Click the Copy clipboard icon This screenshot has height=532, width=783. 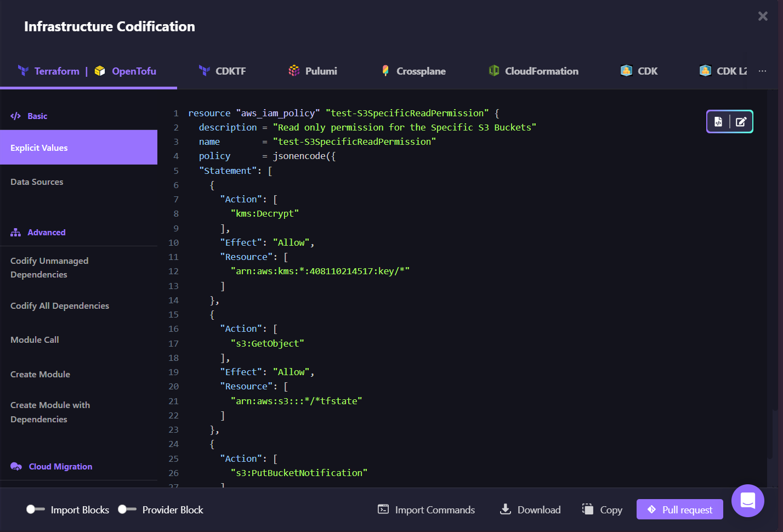[588, 509]
